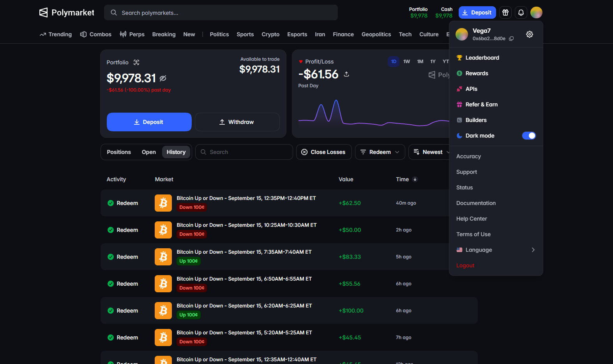This screenshot has width=613, height=364.
Task: Expand Language submenu chevron
Action: click(x=533, y=250)
